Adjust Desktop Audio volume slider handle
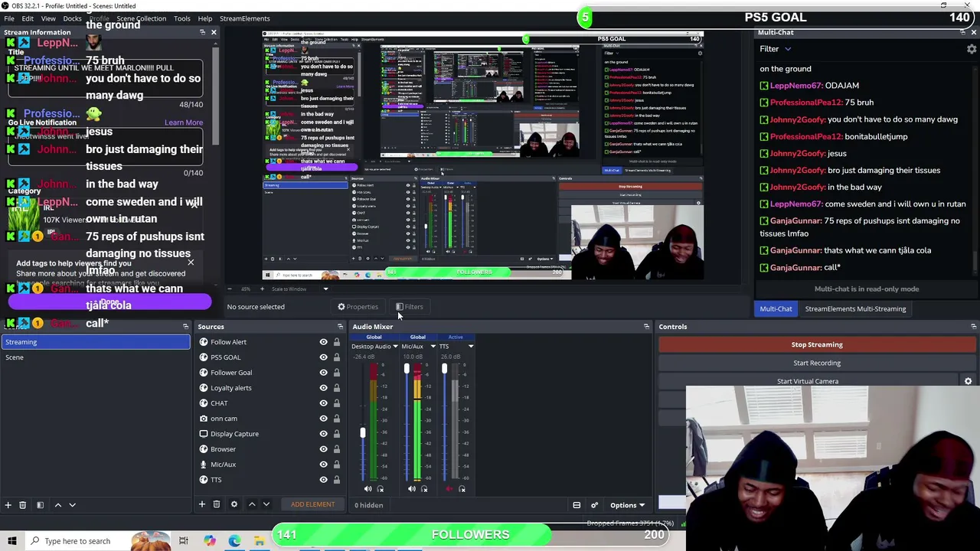This screenshot has height=551, width=980. 363,433
